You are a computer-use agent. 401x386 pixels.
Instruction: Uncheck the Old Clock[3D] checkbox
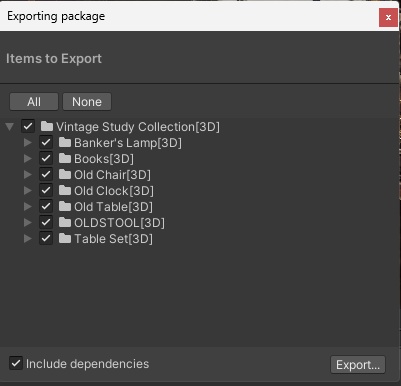pos(46,190)
